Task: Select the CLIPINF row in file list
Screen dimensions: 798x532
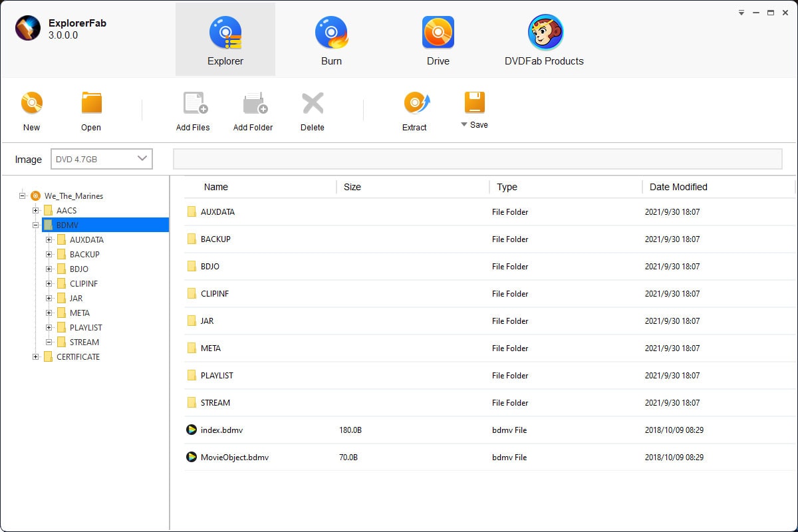Action: click(489, 293)
